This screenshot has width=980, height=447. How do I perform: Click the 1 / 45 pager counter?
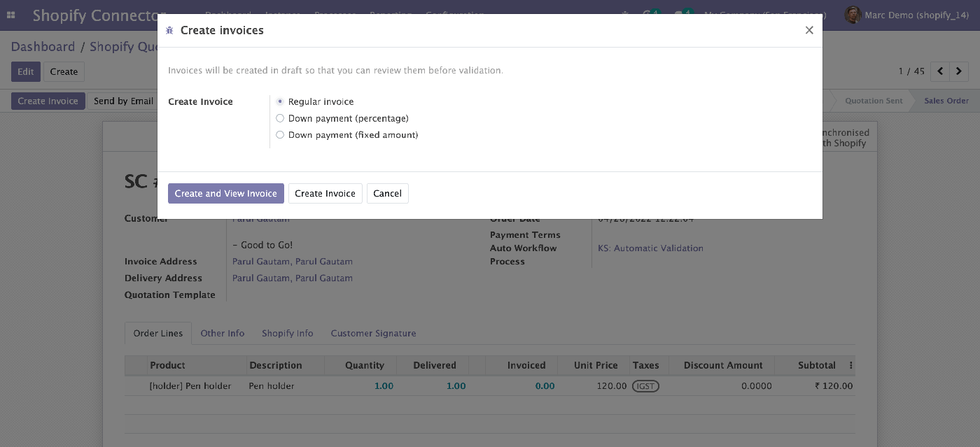coord(911,71)
